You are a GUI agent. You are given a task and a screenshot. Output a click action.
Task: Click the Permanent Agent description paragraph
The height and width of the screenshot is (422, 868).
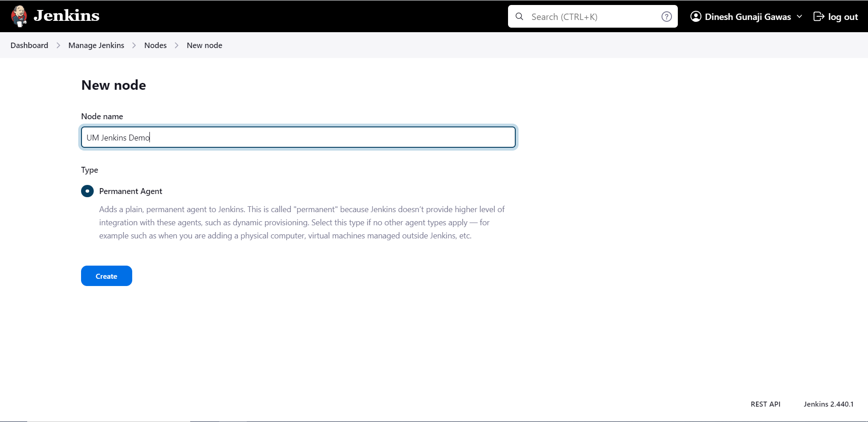(302, 223)
